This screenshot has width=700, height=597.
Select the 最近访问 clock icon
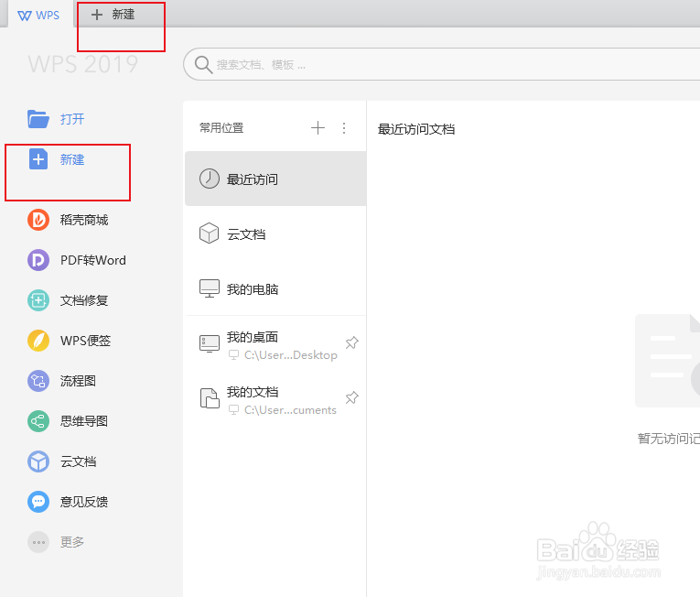coord(209,179)
